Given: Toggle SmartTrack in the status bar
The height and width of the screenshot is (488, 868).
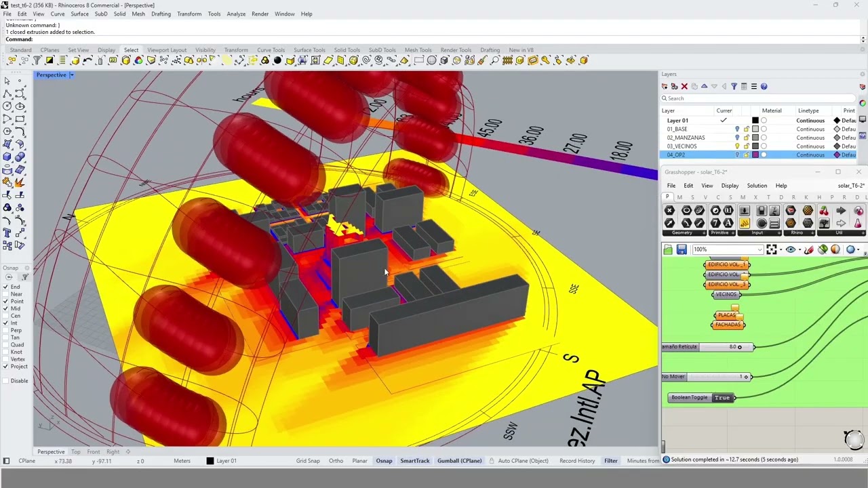Looking at the screenshot, I should pyautogui.click(x=414, y=461).
